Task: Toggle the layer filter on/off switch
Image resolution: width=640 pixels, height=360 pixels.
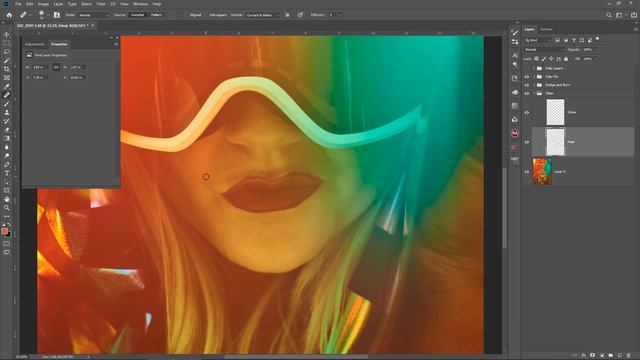Action: coord(597,39)
